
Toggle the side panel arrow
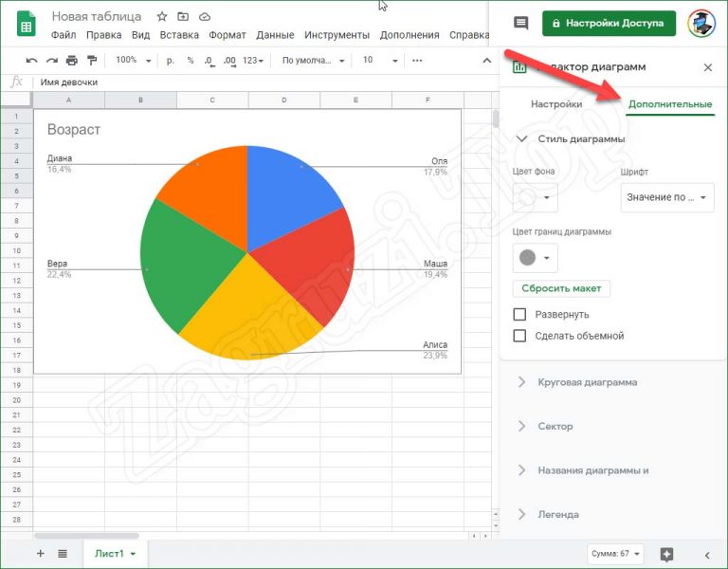[707, 555]
